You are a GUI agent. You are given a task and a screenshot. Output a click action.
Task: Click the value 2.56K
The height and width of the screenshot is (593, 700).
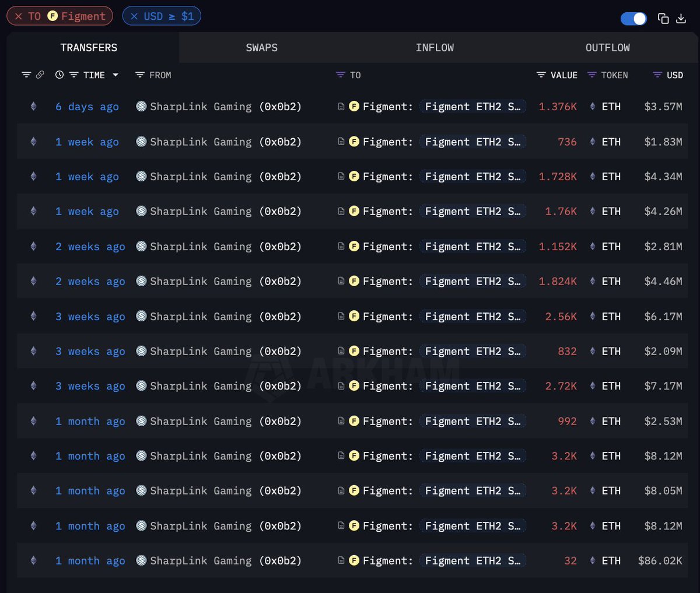[561, 317]
